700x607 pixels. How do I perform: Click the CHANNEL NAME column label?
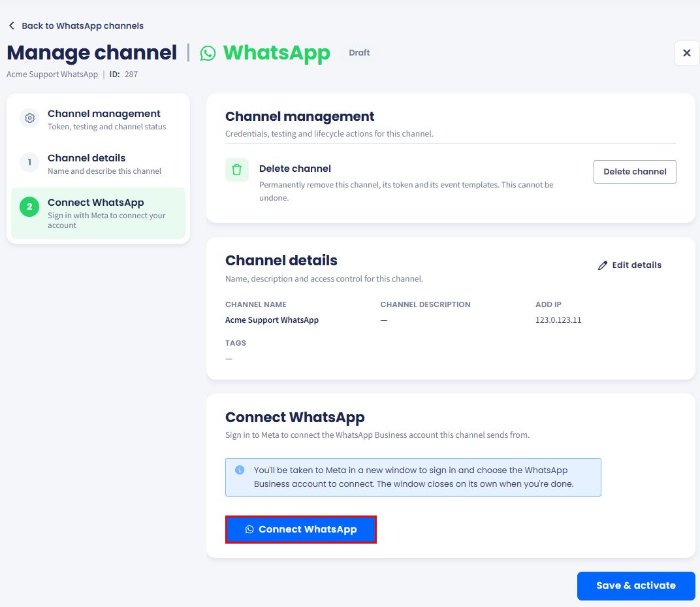click(256, 304)
